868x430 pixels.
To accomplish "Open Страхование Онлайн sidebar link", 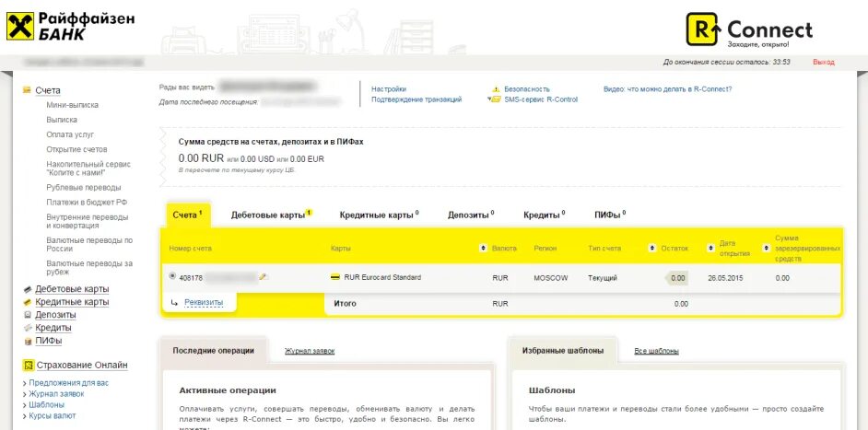I will tap(83, 366).
